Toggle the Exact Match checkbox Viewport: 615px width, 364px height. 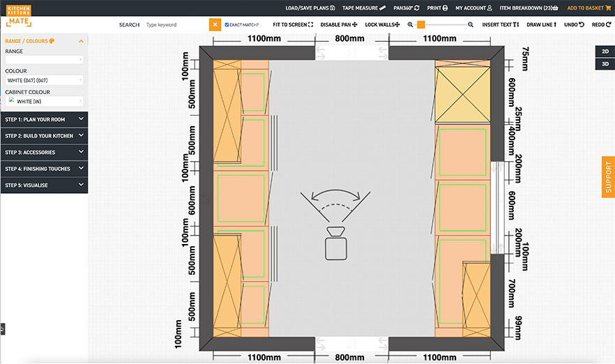227,24
